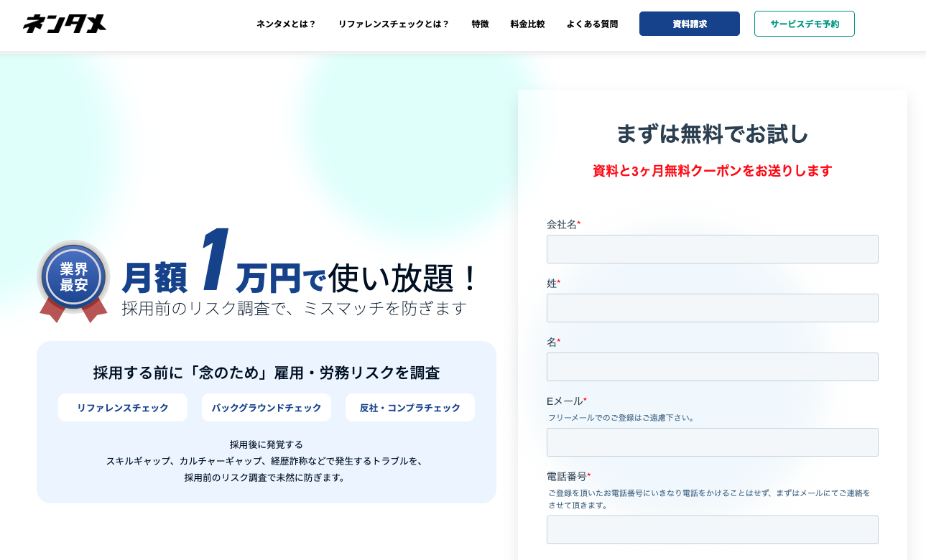
Task: Click the スキルギャップ、カルチャーギャップ description line
Action: 267,461
